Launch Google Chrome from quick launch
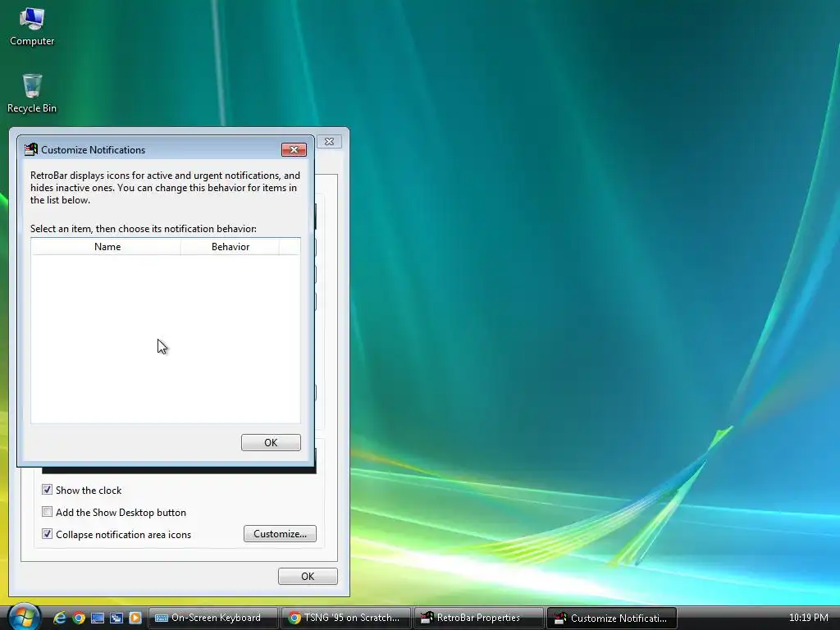 point(79,618)
